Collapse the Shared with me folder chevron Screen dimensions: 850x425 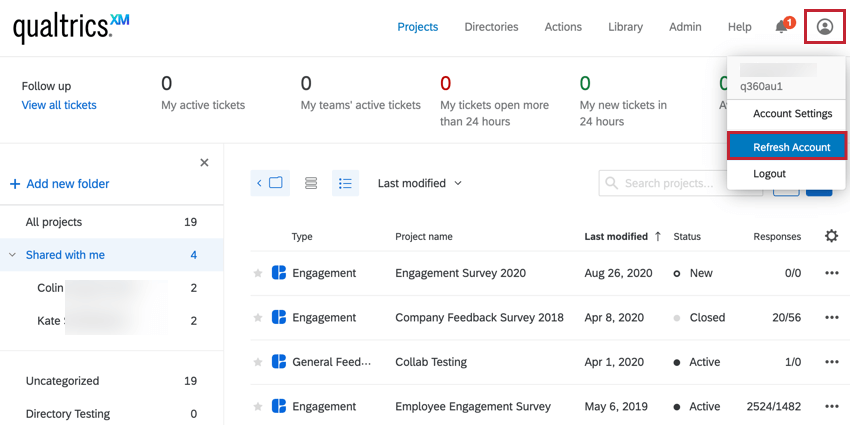tap(13, 255)
